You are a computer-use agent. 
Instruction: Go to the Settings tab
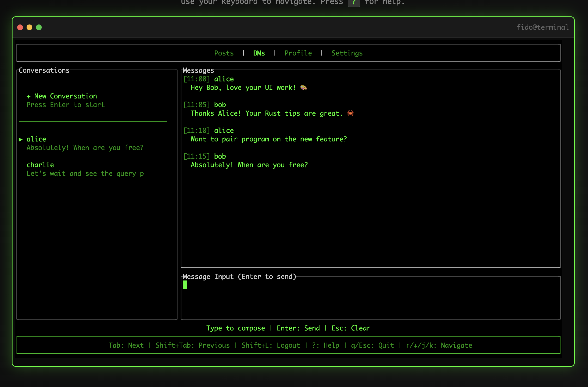[x=347, y=53]
